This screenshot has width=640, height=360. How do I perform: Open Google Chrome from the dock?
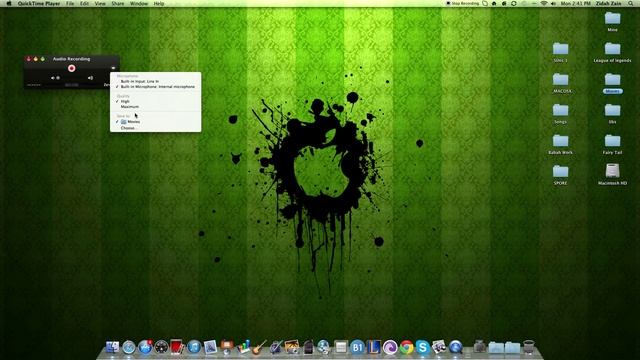[406, 347]
